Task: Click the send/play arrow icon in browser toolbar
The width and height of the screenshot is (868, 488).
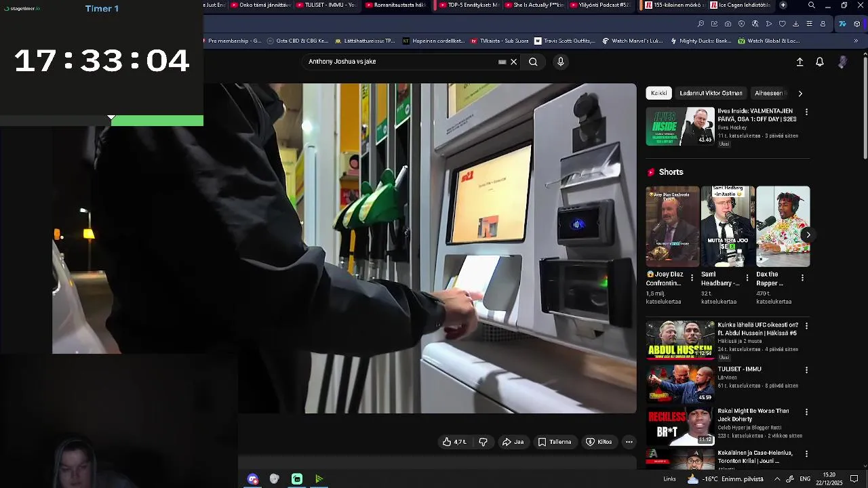Action: [768, 24]
